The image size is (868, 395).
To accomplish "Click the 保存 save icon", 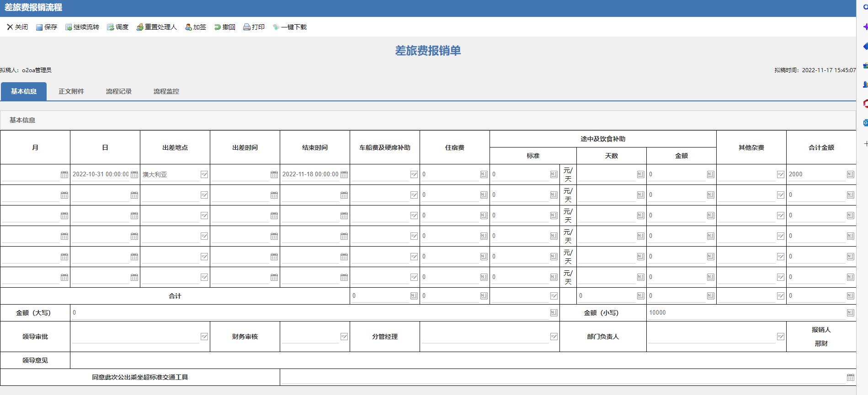I will click(39, 27).
